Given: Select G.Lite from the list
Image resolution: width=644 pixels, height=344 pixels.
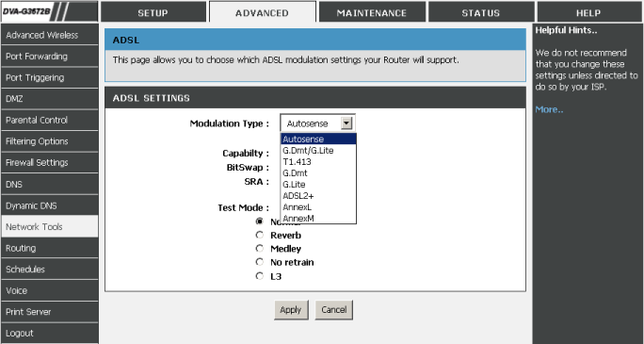Looking at the screenshot, I should tap(318, 184).
